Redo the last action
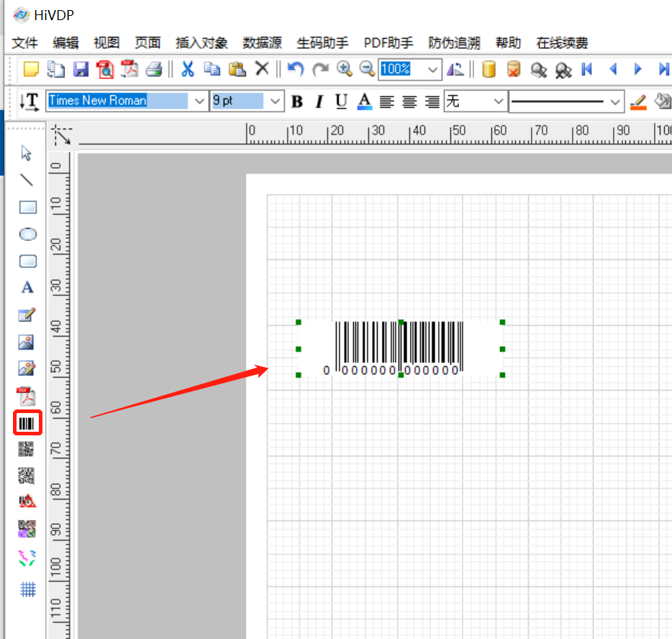This screenshot has width=672, height=639. click(320, 68)
